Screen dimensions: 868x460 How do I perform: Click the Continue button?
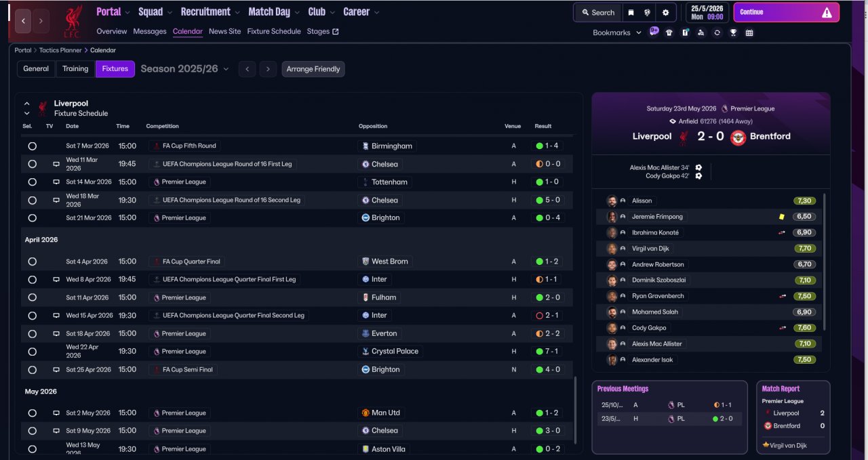(x=786, y=12)
